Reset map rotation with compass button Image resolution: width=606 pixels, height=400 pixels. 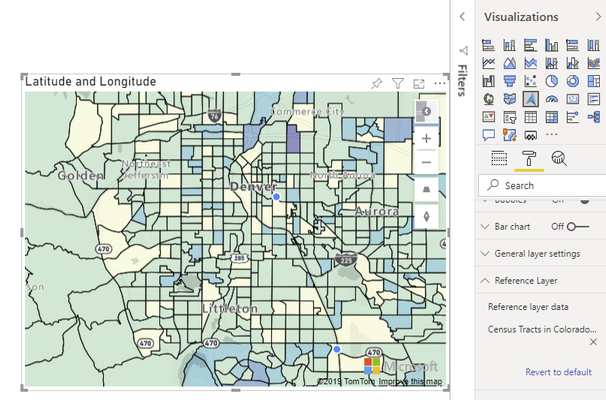pyautogui.click(x=426, y=216)
